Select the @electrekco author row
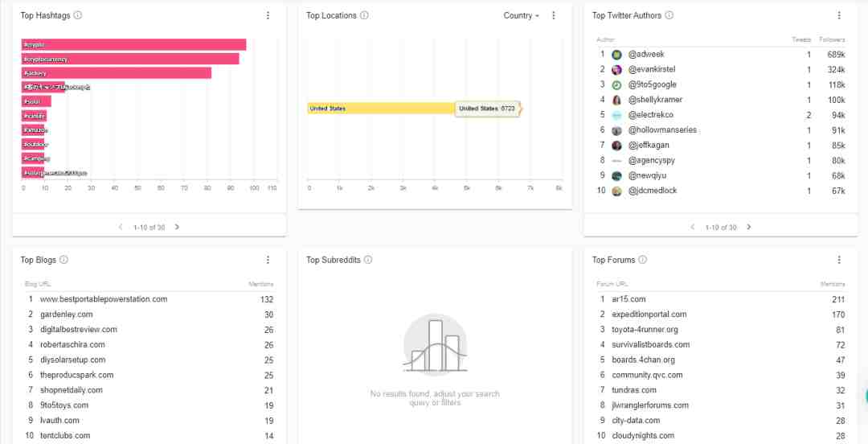This screenshot has height=444, width=868. pyautogui.click(x=721, y=115)
